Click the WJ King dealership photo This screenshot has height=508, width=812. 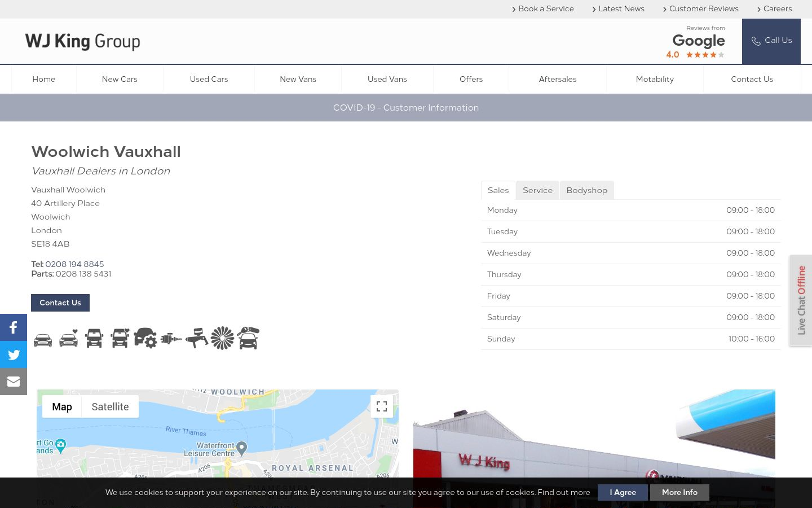click(x=594, y=449)
